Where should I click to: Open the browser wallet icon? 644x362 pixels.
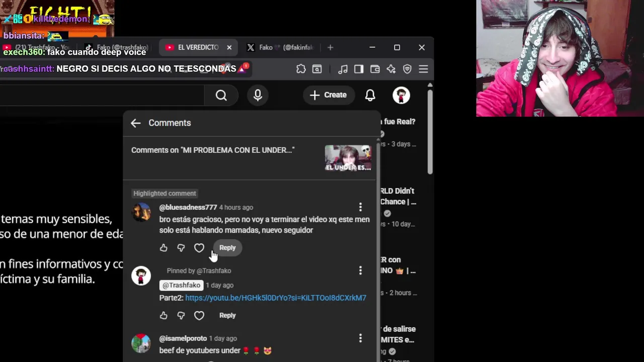click(375, 69)
